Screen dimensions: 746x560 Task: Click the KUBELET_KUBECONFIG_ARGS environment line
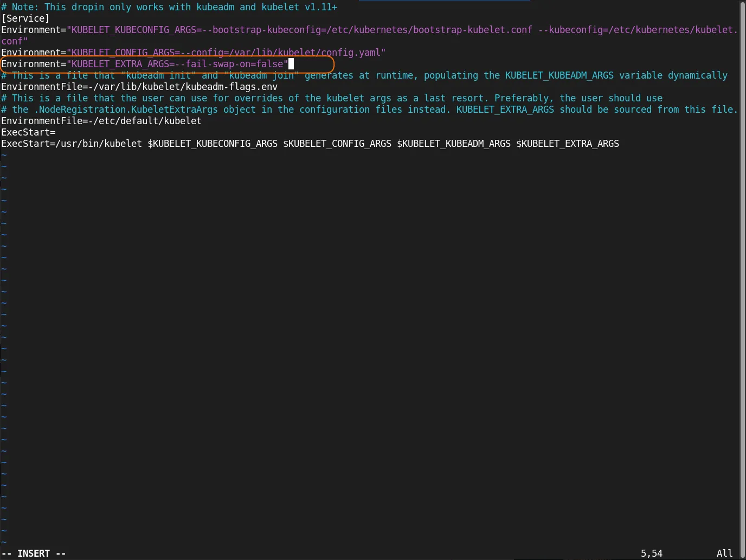coord(370,30)
